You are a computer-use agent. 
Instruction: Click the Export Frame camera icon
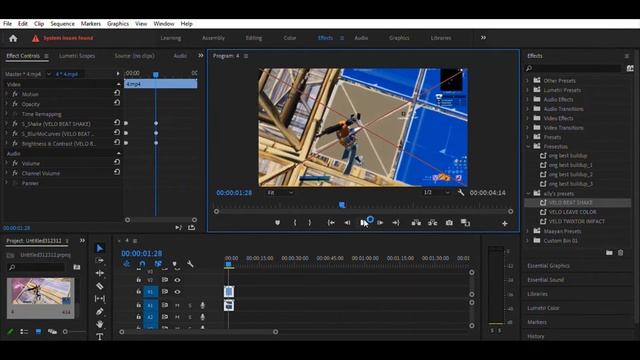pos(449,223)
